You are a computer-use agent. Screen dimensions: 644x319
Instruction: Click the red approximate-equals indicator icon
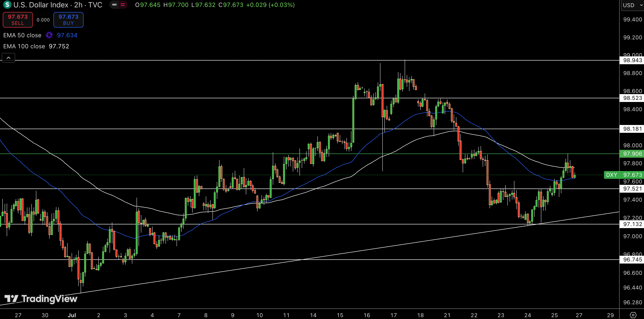click(122, 5)
